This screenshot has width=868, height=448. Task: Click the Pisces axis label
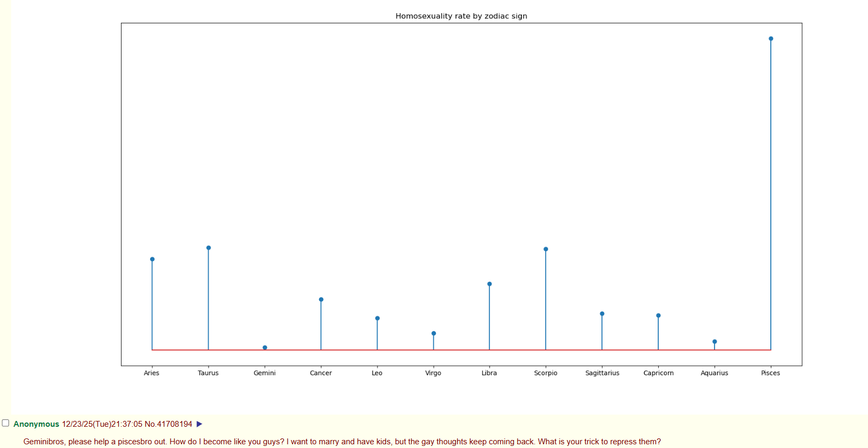coord(771,373)
